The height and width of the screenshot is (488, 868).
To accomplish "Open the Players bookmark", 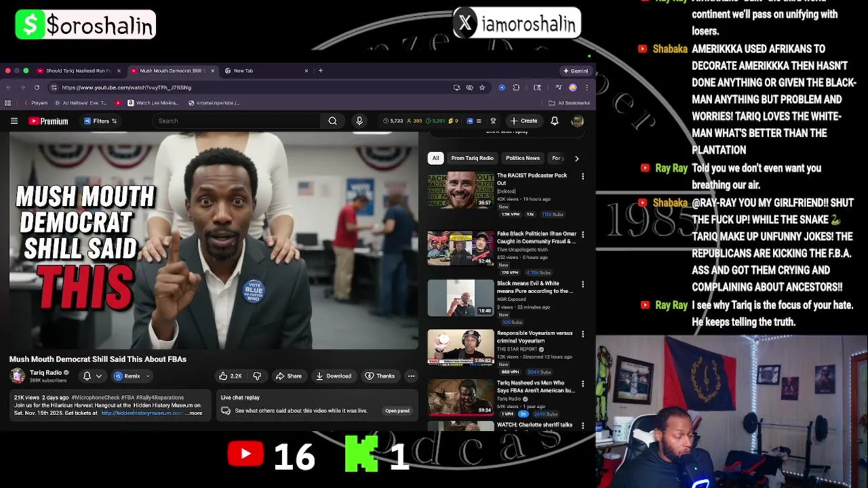I will [x=35, y=103].
